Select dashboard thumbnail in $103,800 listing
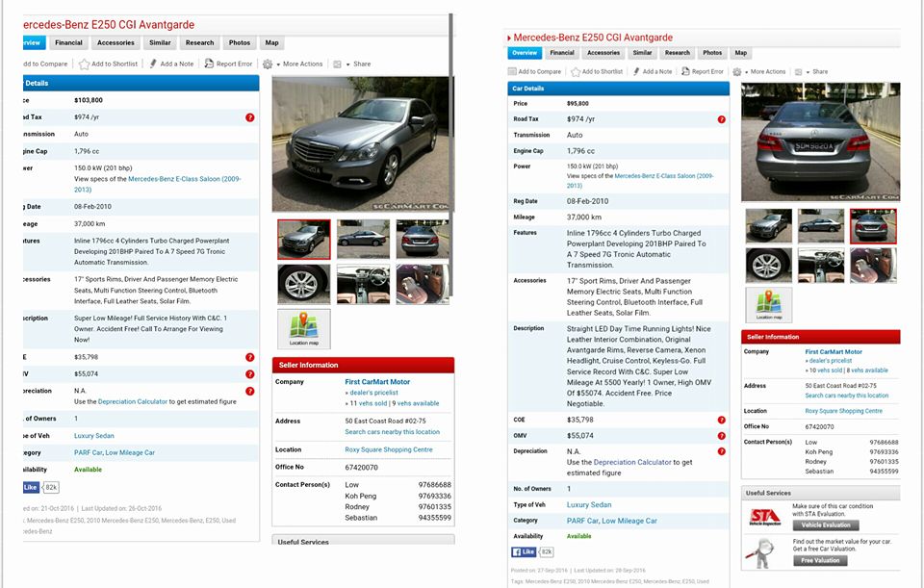Viewport: 924px width, 588px height. point(363,285)
